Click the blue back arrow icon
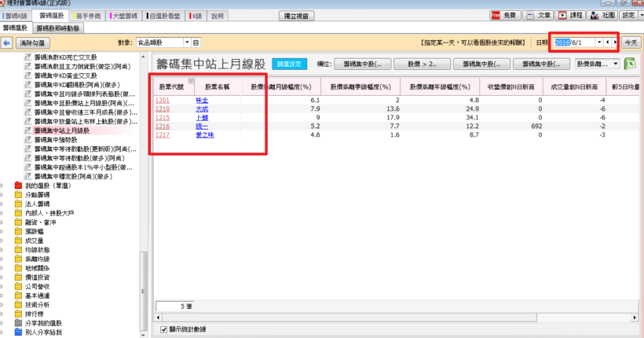644x338 pixels. coord(6,42)
